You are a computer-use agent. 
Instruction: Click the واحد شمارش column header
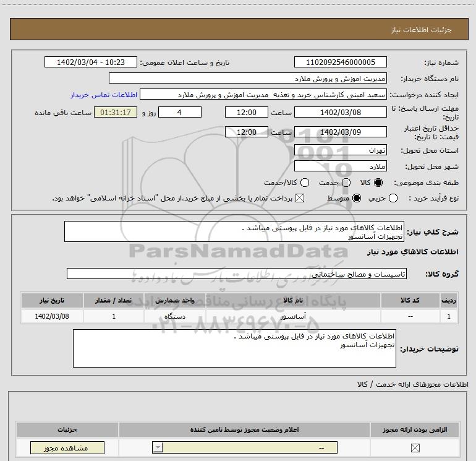175,300
